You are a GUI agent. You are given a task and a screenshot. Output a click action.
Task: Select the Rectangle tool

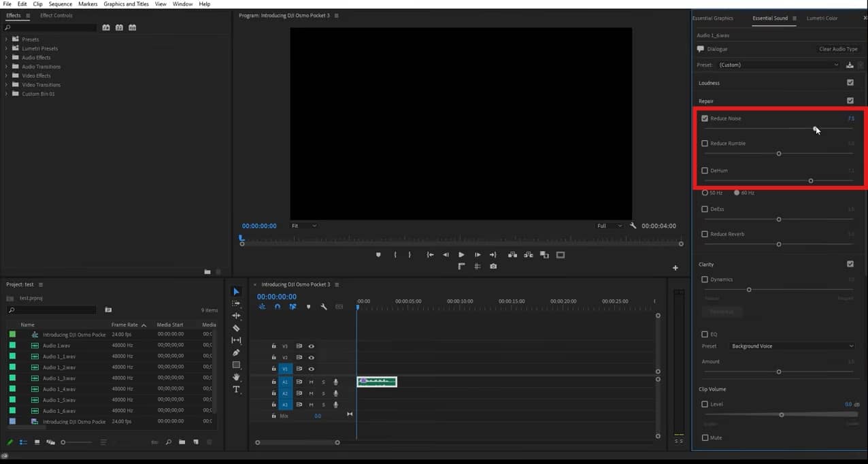tap(236, 365)
